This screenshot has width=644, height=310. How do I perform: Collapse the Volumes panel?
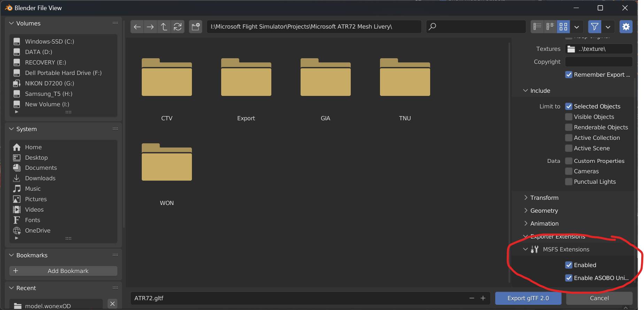[11, 23]
